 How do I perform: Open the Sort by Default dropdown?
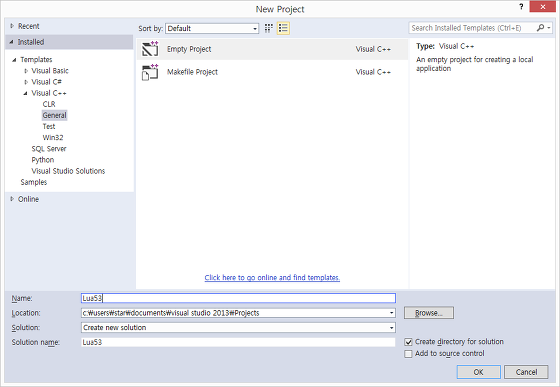[x=212, y=28]
